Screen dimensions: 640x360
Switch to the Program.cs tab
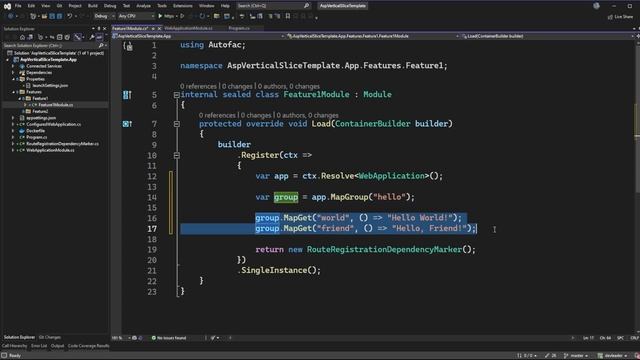tap(239, 28)
